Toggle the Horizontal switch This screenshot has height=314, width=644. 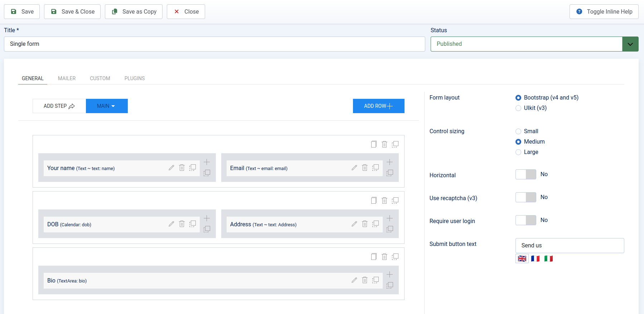point(526,174)
